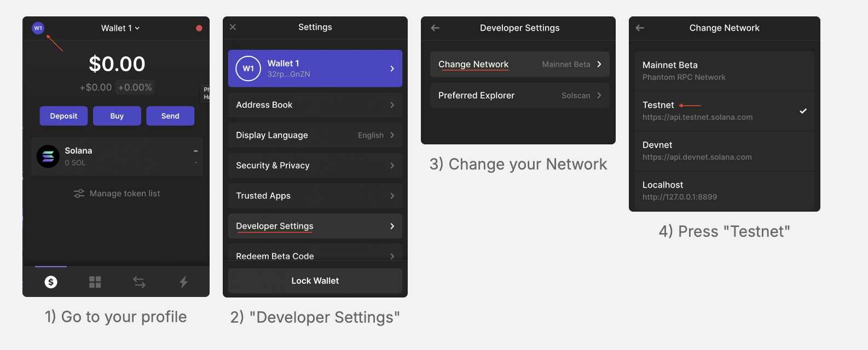
Task: Click the Mainnet Beta value in Change Network row
Action: 566,64
